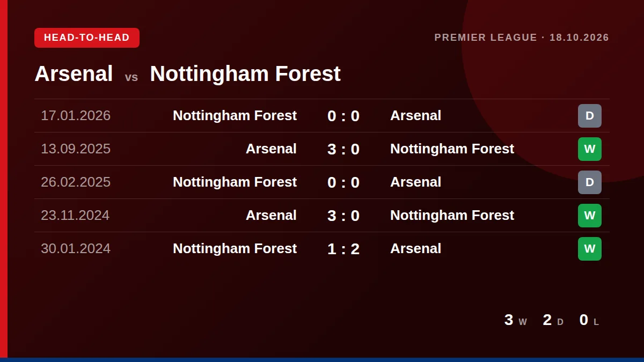Select the win badge for 13.09.2025 match
Viewport: 644px width, 362px height.
[x=589, y=149]
